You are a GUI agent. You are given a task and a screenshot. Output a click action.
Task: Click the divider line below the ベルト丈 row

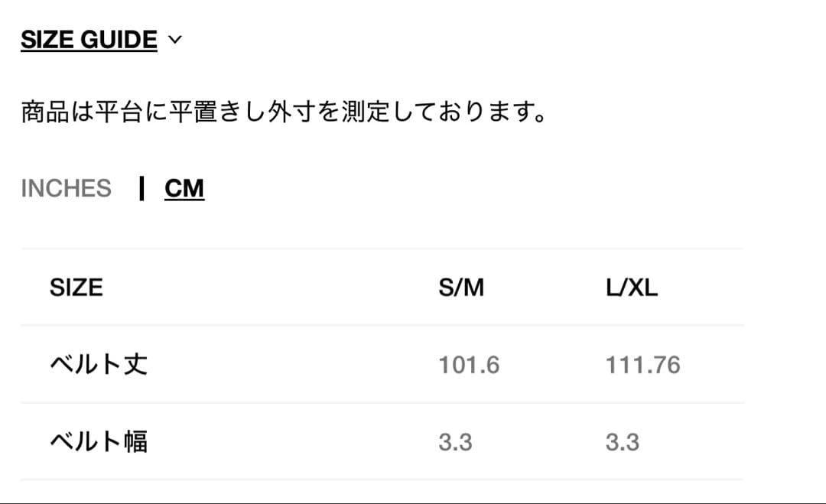click(x=382, y=403)
